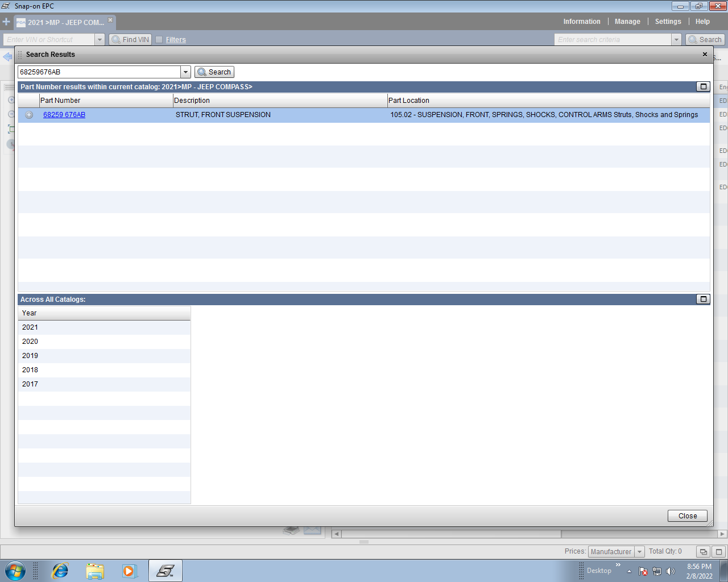Image resolution: width=728 pixels, height=582 pixels.
Task: Click the horizontal scrollbar thumb behind dialog
Action: coord(452,534)
